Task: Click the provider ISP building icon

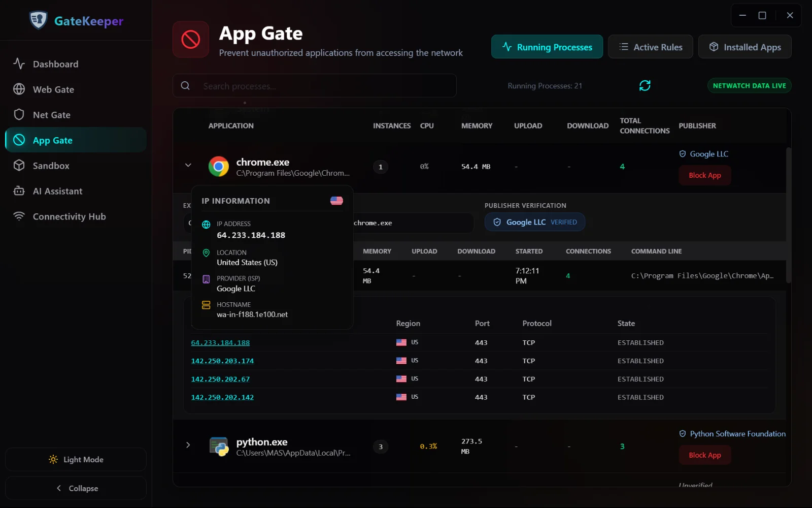Action: click(x=206, y=279)
